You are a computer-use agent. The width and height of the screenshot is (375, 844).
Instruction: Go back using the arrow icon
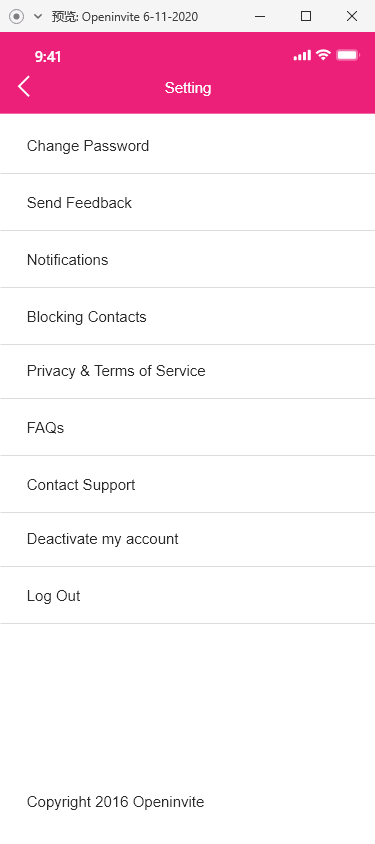[x=24, y=86]
